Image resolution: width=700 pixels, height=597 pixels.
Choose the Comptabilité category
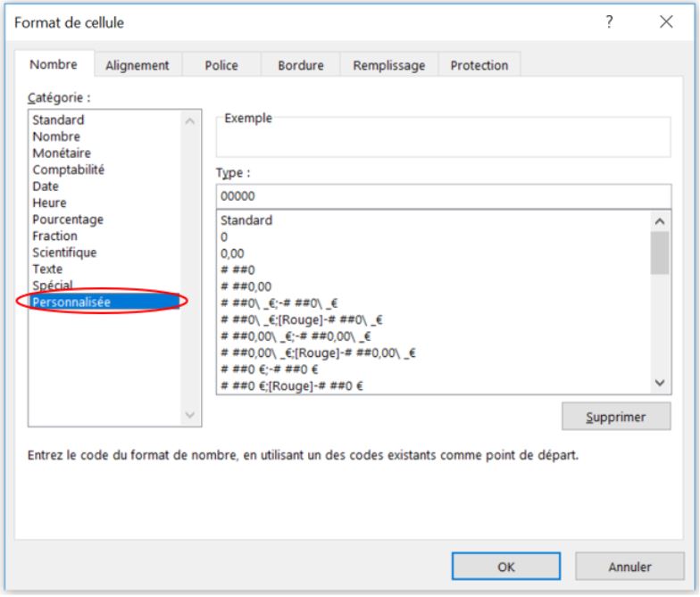[x=68, y=170]
